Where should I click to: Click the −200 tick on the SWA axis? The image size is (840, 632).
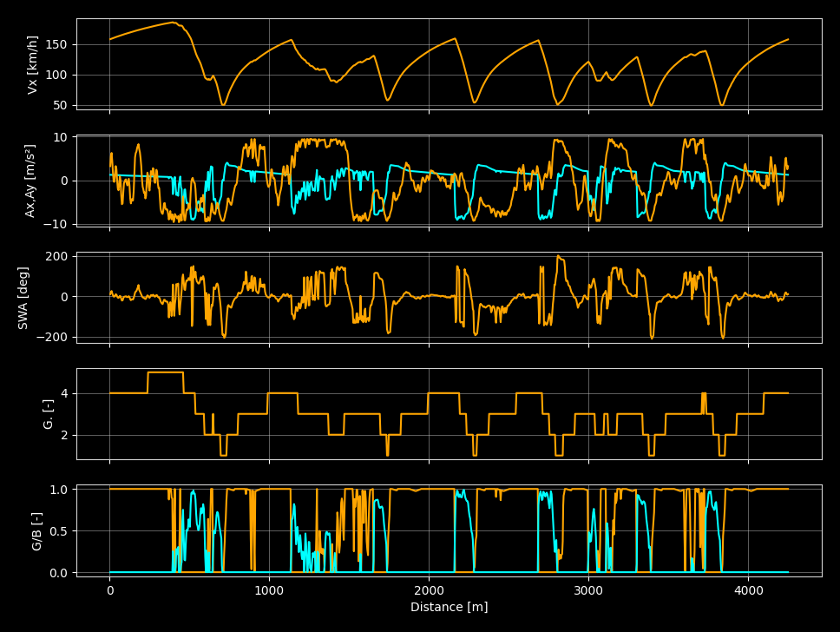click(52, 338)
